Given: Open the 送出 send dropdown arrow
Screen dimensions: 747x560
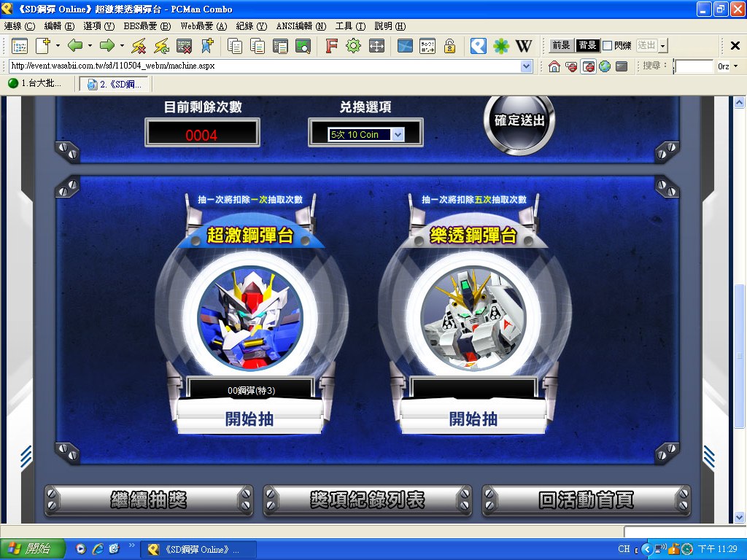Looking at the screenshot, I should click(x=663, y=46).
